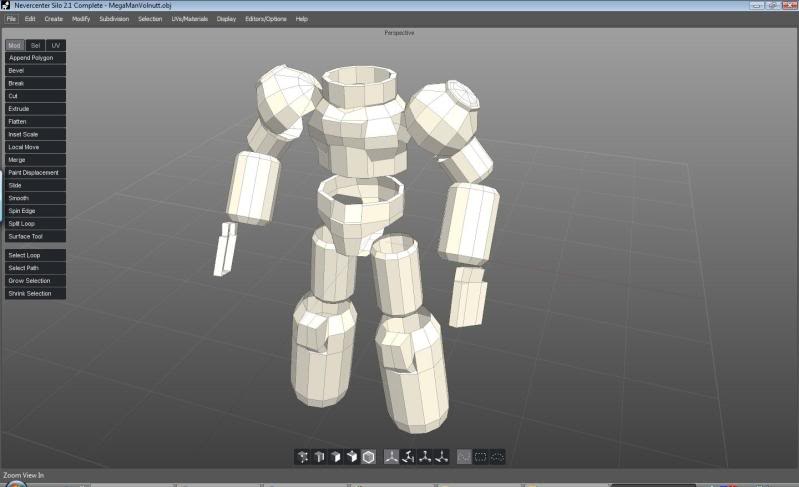
Task: Click the Grow Selection button
Action: tap(35, 281)
